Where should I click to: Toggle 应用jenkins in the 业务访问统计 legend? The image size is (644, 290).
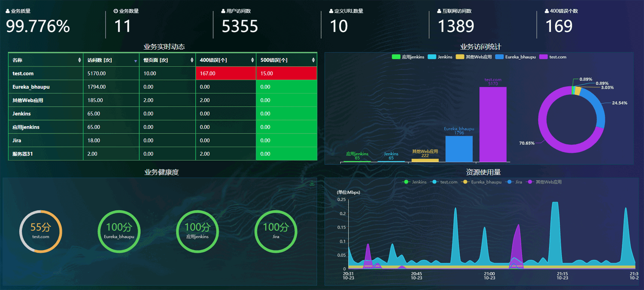coord(408,57)
